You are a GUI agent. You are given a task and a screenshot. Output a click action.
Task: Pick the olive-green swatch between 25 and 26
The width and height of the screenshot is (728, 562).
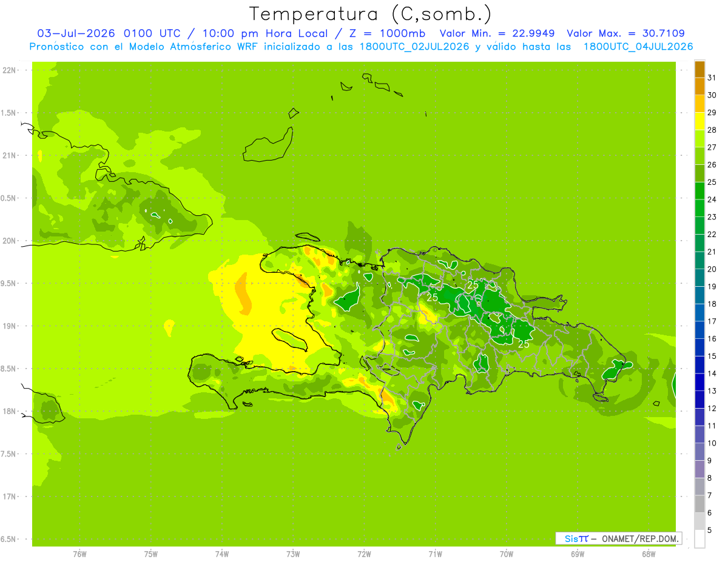699,173
